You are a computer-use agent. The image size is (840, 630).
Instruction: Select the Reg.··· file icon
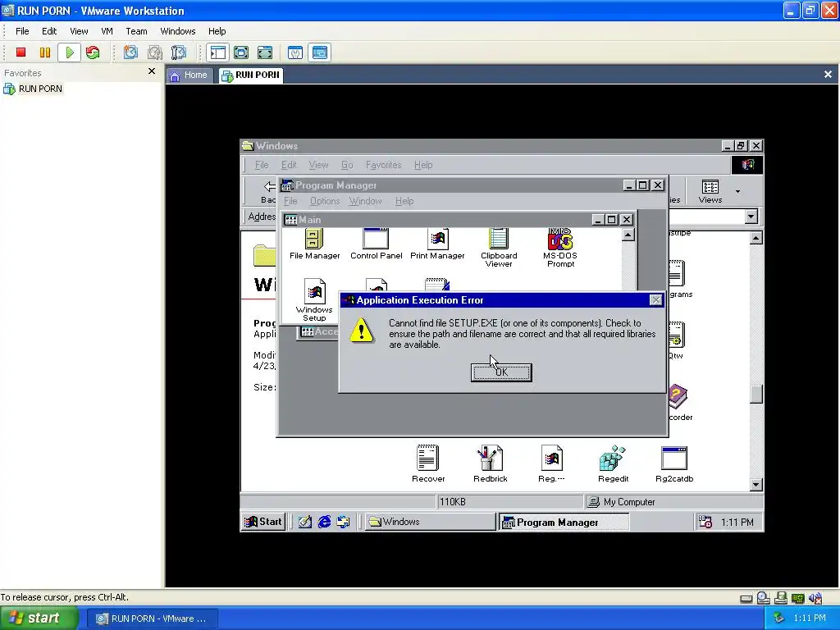click(x=551, y=464)
